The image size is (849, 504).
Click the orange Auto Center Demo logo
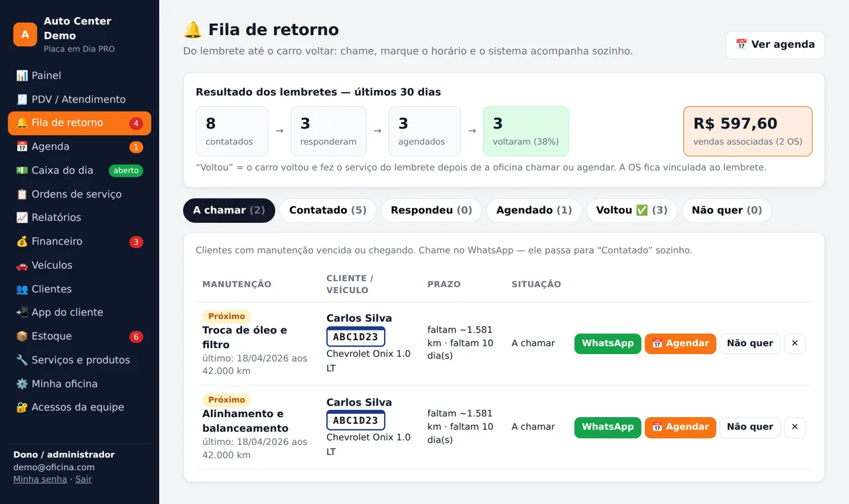pos(25,34)
